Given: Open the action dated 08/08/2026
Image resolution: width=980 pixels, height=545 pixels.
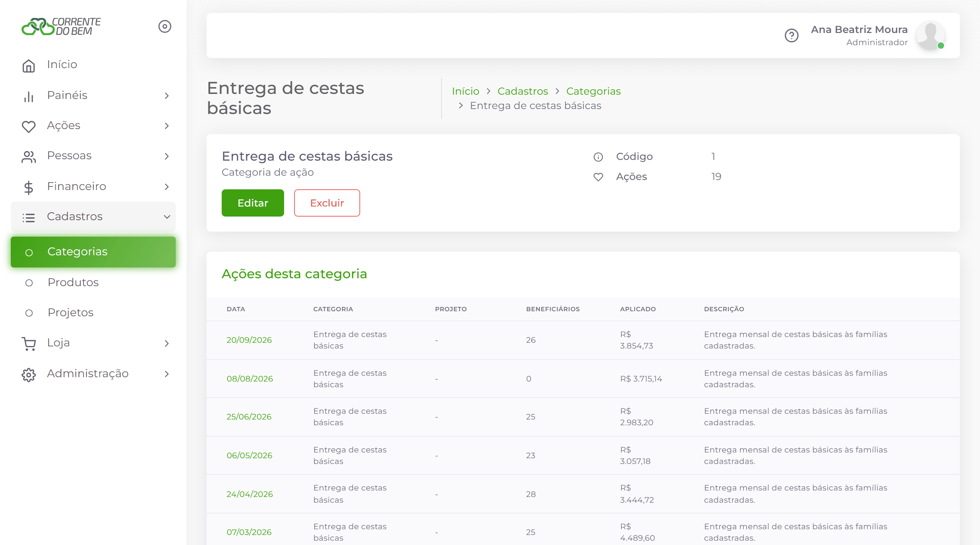Looking at the screenshot, I should [x=250, y=379].
